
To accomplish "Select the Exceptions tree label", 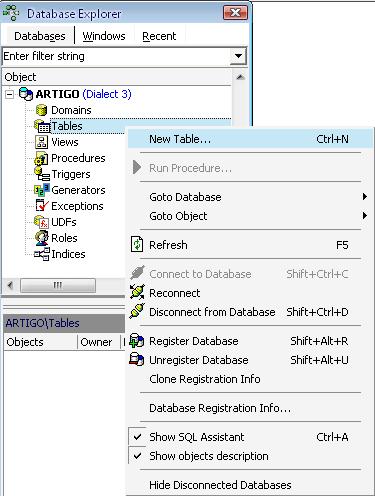I will 77,206.
